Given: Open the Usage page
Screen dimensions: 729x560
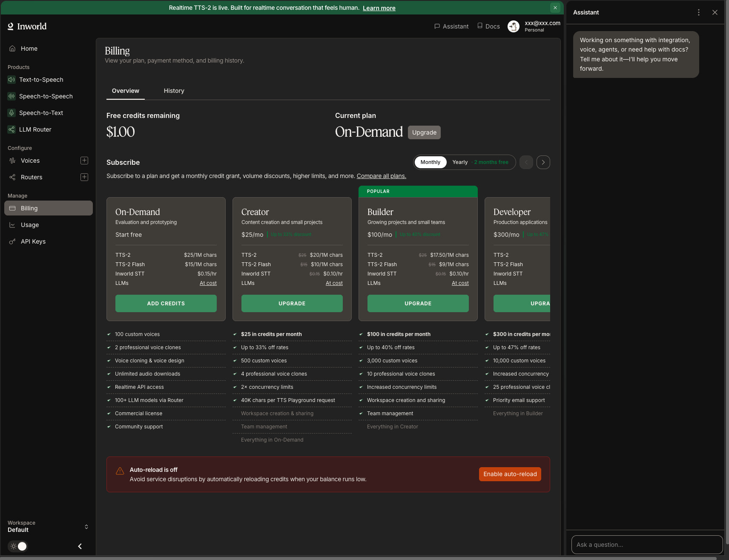Looking at the screenshot, I should pos(49,225).
